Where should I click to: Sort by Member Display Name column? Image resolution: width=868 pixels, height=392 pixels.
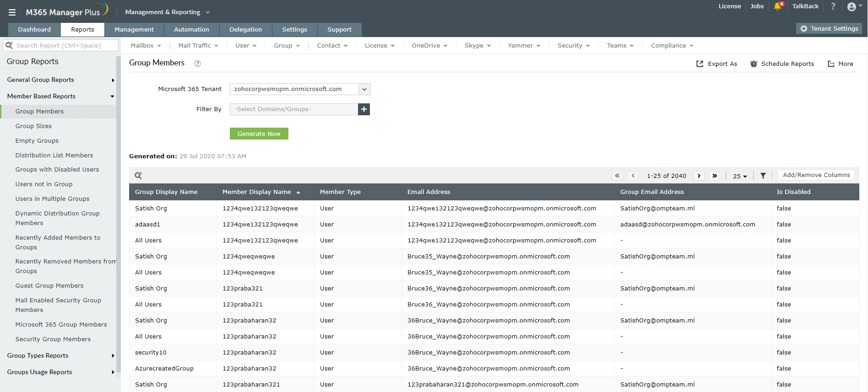click(x=257, y=192)
